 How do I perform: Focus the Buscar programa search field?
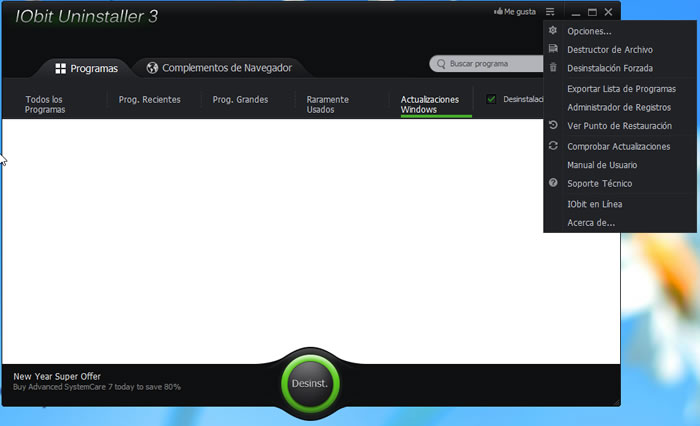[487, 64]
